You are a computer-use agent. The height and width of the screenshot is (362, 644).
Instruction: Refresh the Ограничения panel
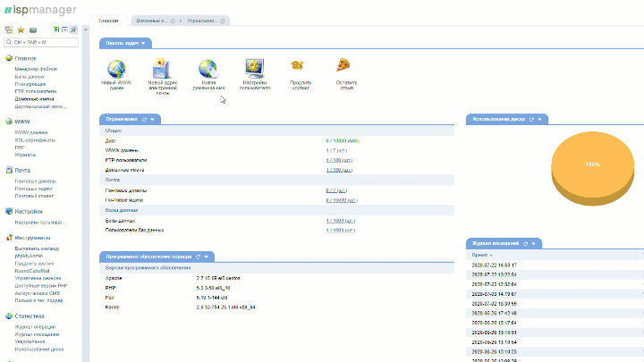(144, 120)
